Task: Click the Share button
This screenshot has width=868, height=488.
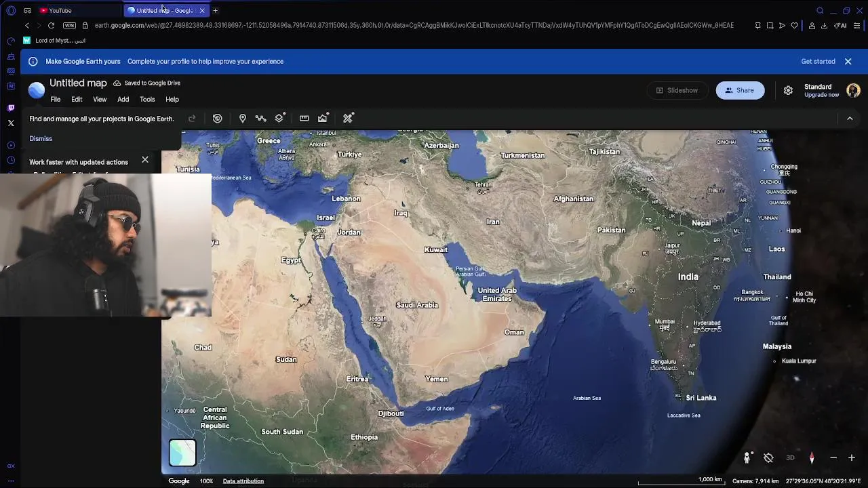Action: pos(740,90)
